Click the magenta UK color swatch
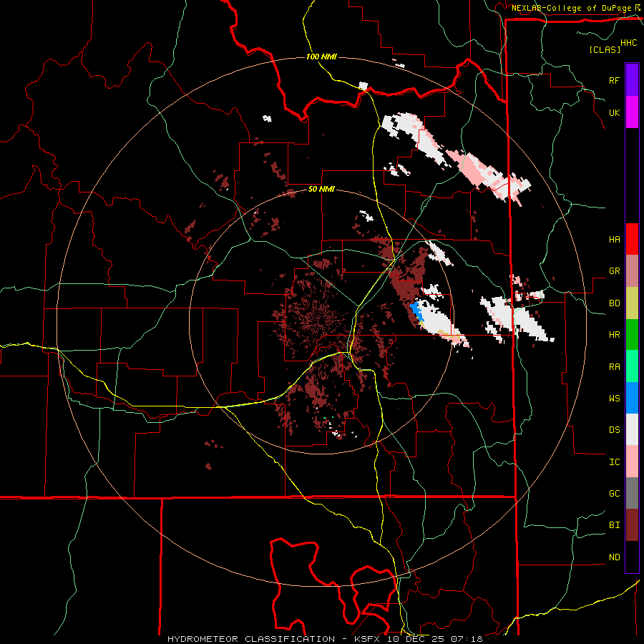 (x=632, y=112)
